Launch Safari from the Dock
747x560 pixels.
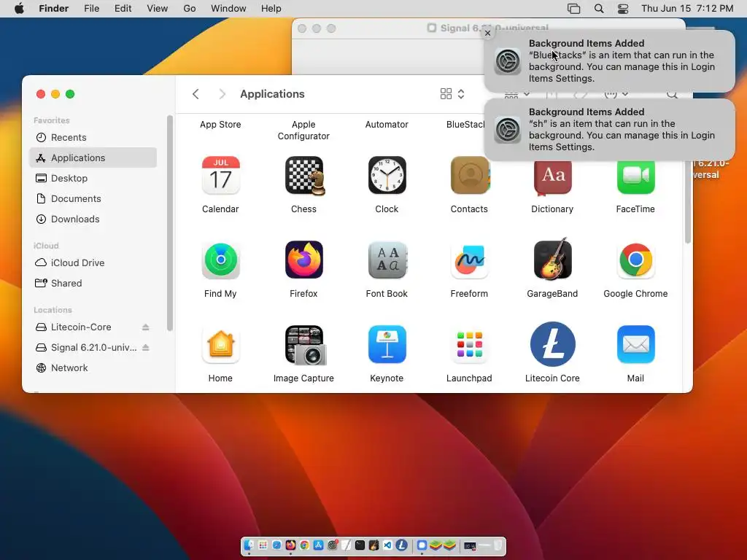point(276,545)
